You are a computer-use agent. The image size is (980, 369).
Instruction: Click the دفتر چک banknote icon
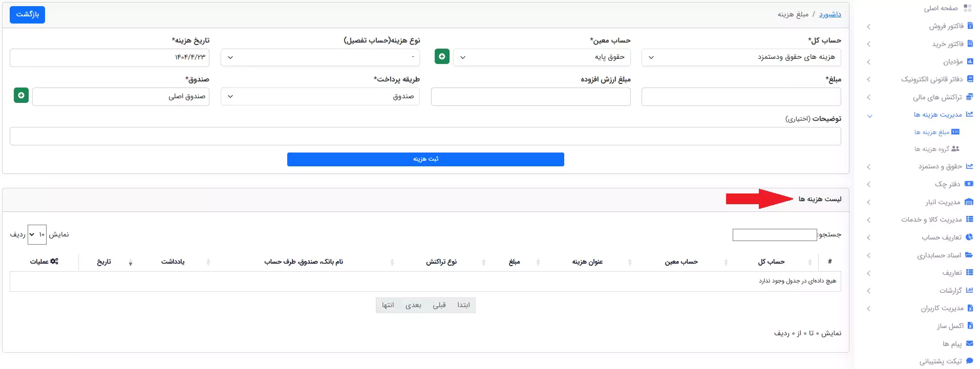[969, 184]
